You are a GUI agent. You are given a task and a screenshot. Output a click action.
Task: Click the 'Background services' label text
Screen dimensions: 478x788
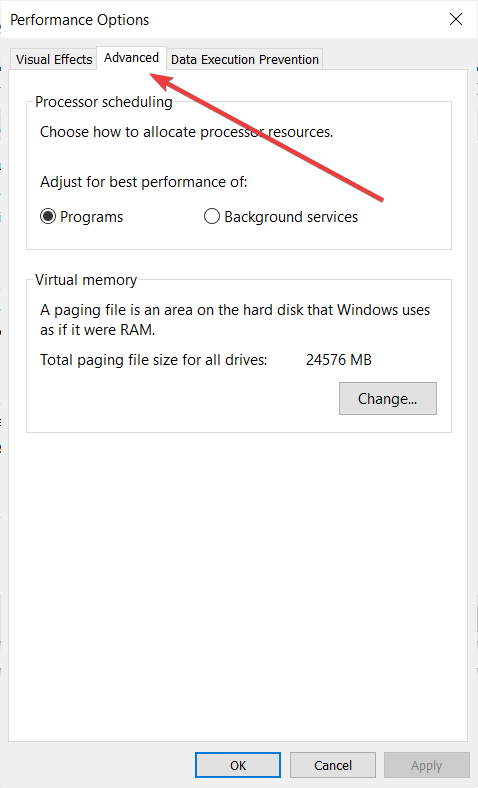click(291, 217)
